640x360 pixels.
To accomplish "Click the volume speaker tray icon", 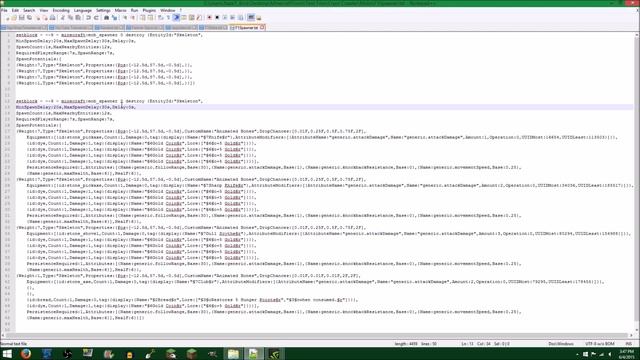I will coord(609,354).
